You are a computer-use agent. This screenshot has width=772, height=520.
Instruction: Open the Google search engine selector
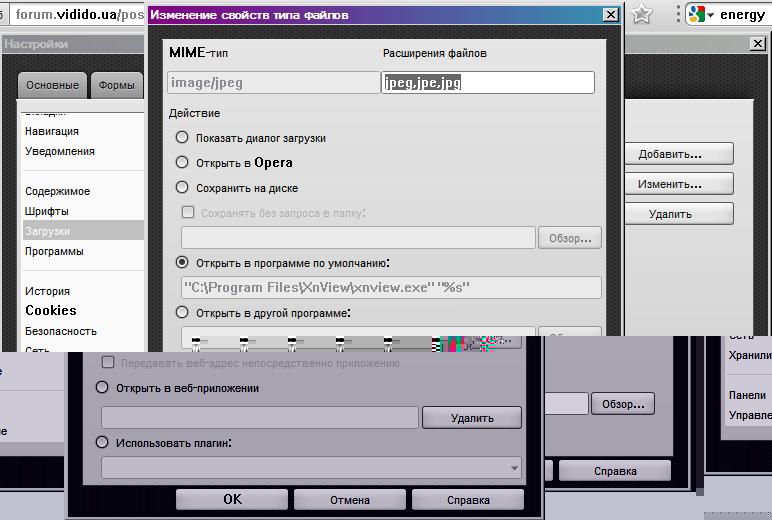pyautogui.click(x=701, y=14)
